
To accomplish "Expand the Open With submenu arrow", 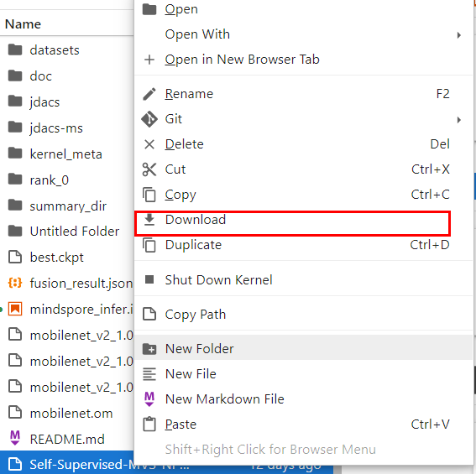I will click(x=459, y=35).
